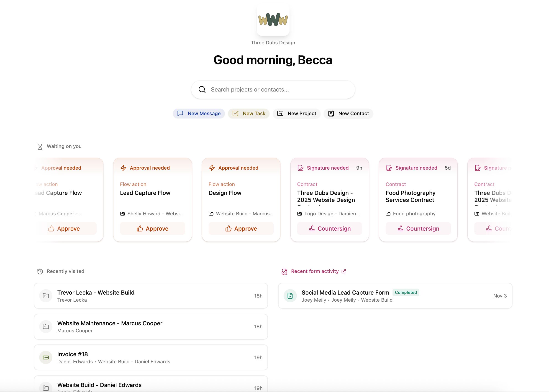Image resolution: width=549 pixels, height=392 pixels.
Task: Click the Completed badge on the lead capture form
Action: 405,292
